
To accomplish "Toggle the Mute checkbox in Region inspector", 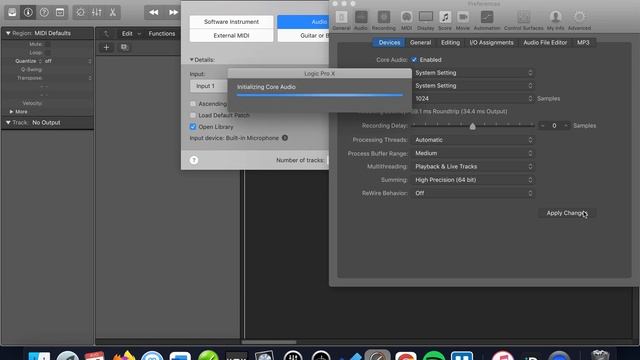I will click(x=48, y=44).
